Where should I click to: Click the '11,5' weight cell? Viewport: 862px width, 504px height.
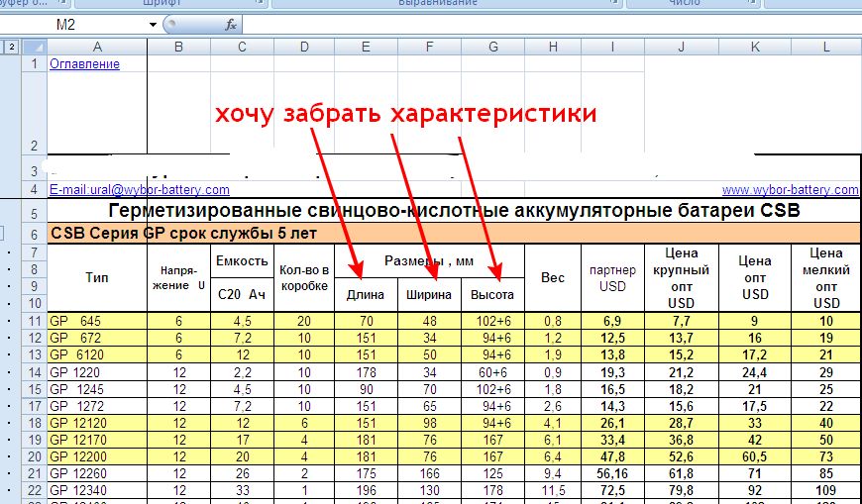coord(553,490)
